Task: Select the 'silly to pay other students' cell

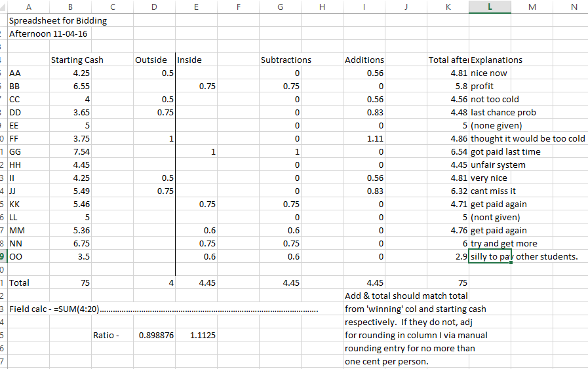Action: [490, 256]
